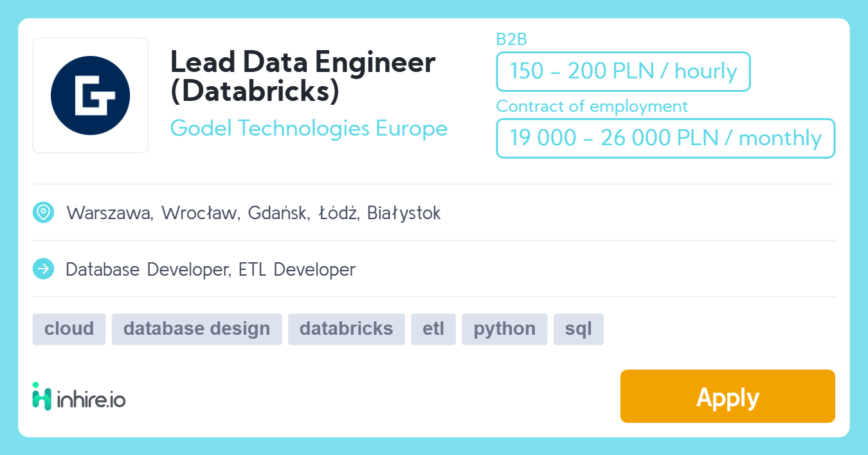
Task: Click the B2B contract label
Action: tap(512, 39)
